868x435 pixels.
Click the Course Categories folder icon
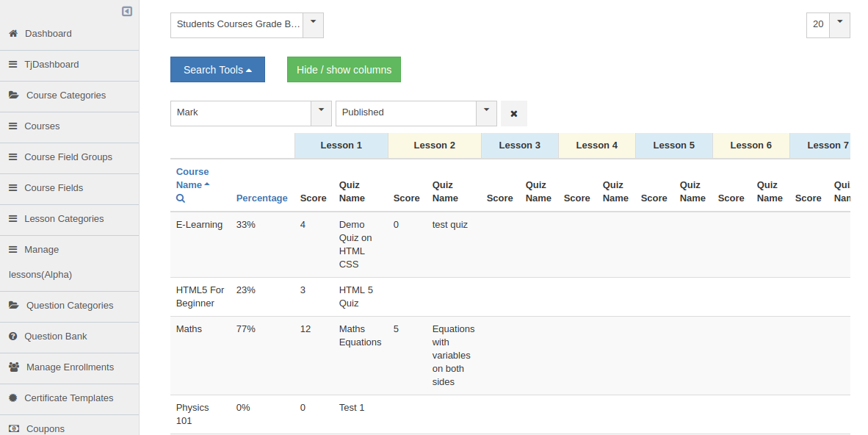14,96
